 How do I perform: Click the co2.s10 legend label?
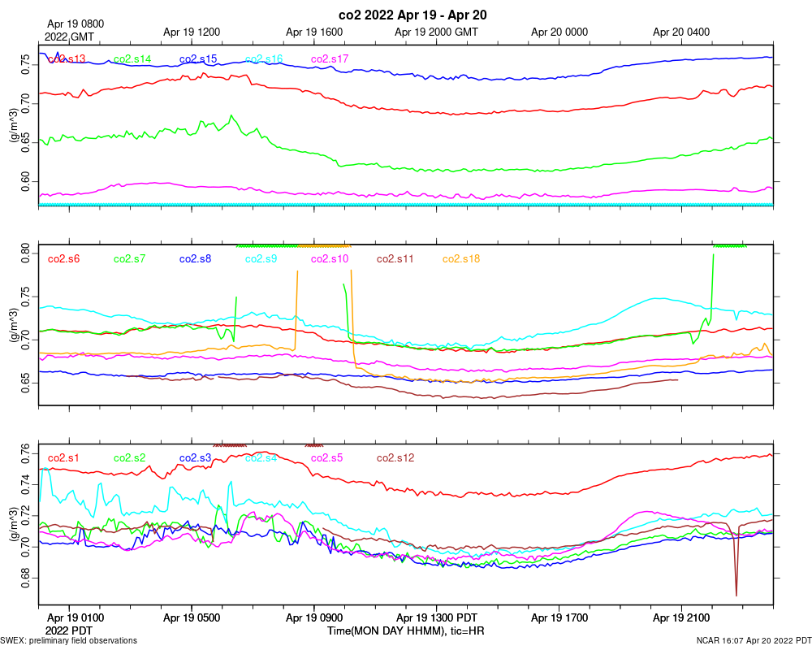click(330, 258)
